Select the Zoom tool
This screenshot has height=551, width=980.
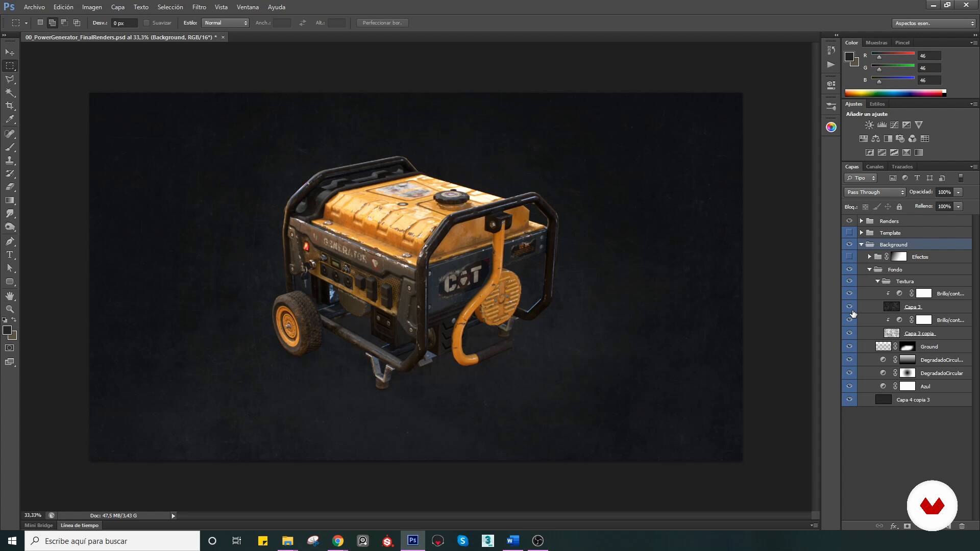[x=10, y=309]
